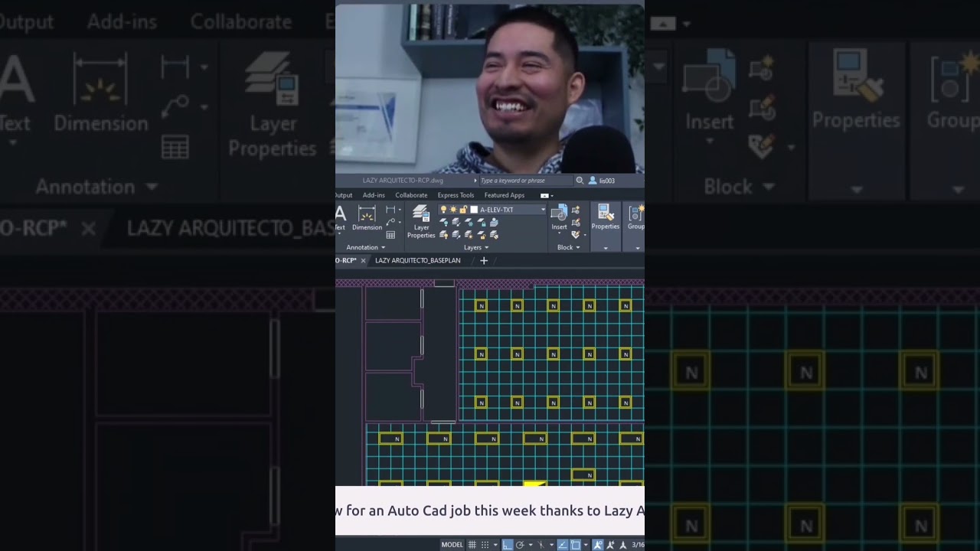This screenshot has height=551, width=980.
Task: Open the Insert block tool
Action: coord(559,217)
